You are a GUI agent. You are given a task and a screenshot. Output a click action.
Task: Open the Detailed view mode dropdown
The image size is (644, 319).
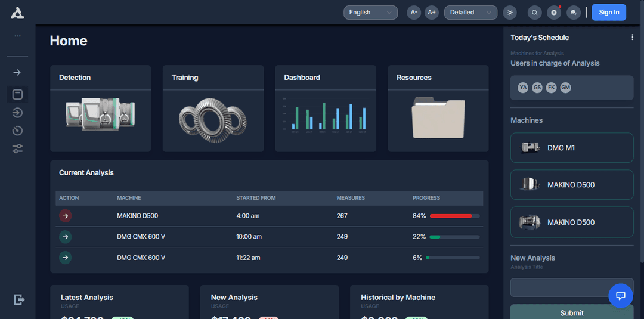pyautogui.click(x=470, y=13)
